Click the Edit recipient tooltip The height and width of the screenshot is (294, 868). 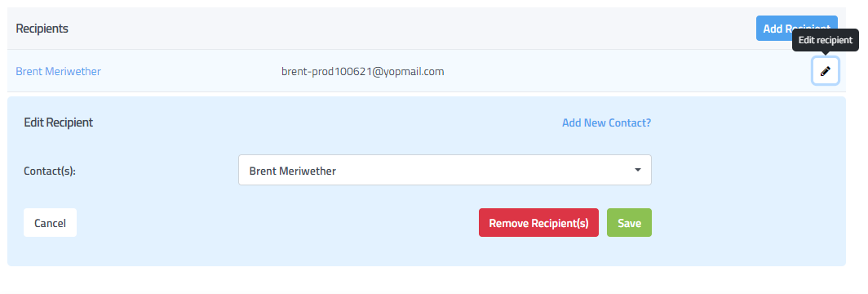point(825,40)
